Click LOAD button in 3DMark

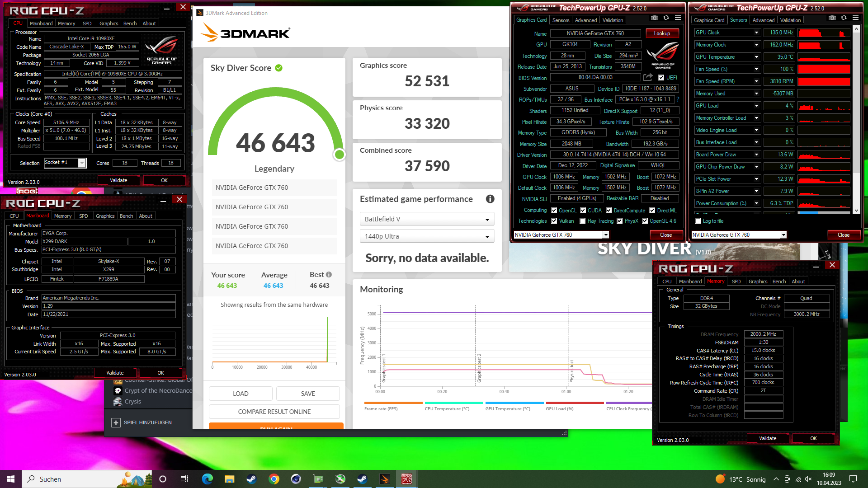pyautogui.click(x=241, y=394)
